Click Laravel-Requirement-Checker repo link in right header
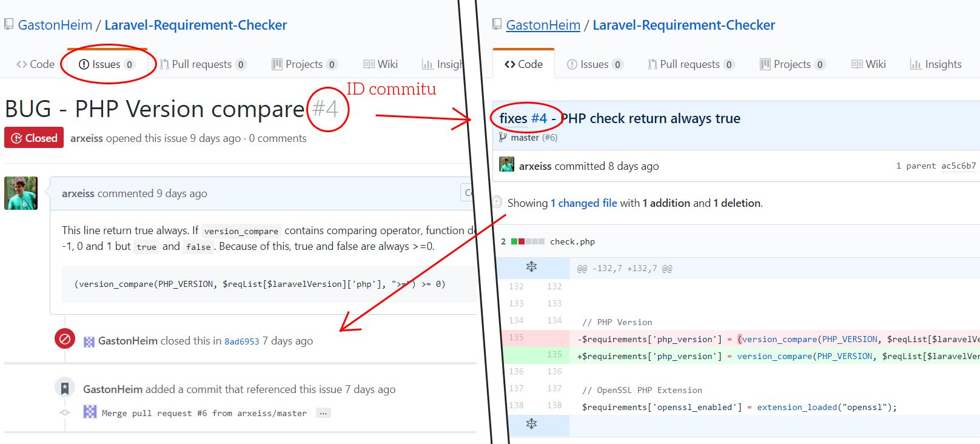 (x=684, y=25)
